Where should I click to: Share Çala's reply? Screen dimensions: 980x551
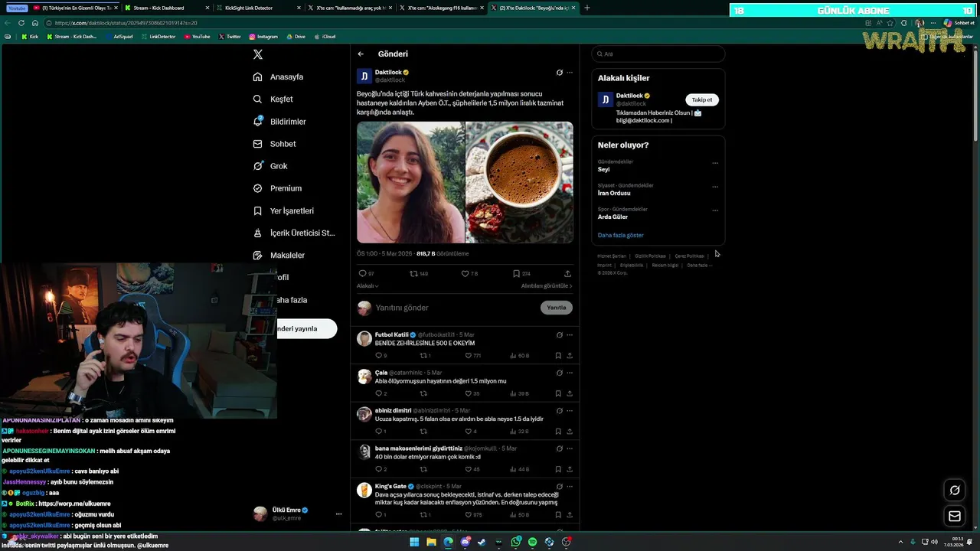(569, 393)
